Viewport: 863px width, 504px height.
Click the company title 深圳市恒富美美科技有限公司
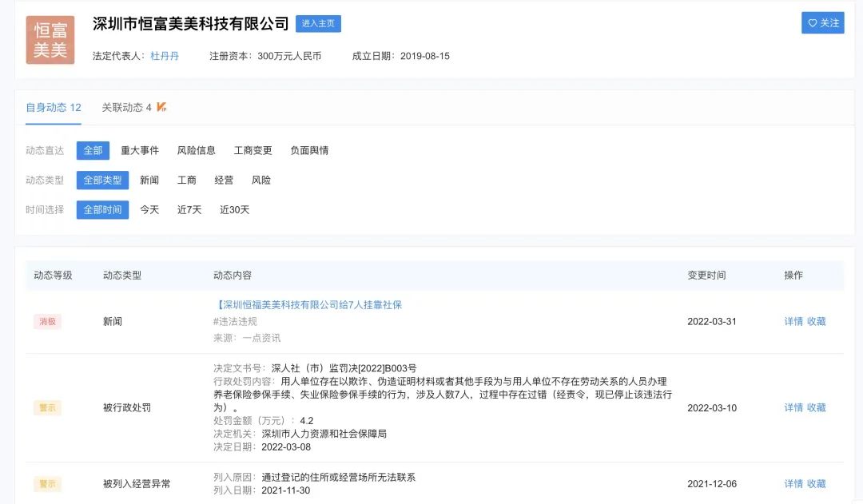pos(190,24)
